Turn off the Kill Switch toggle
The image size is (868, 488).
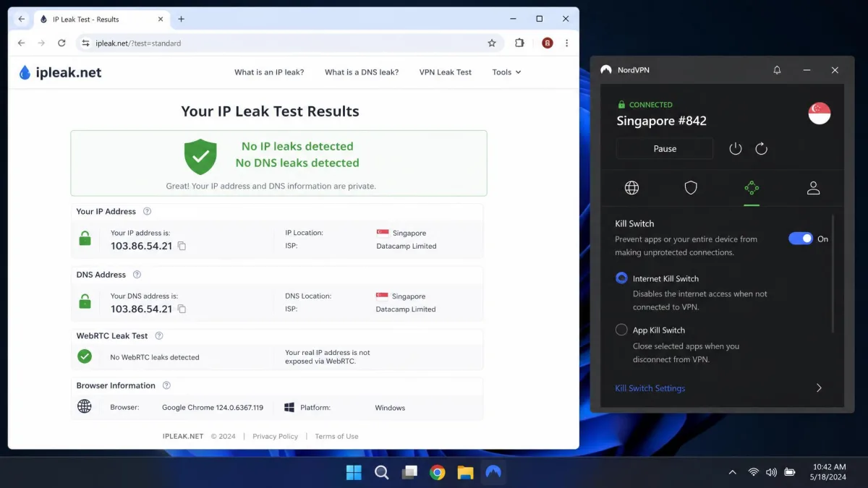click(x=801, y=239)
